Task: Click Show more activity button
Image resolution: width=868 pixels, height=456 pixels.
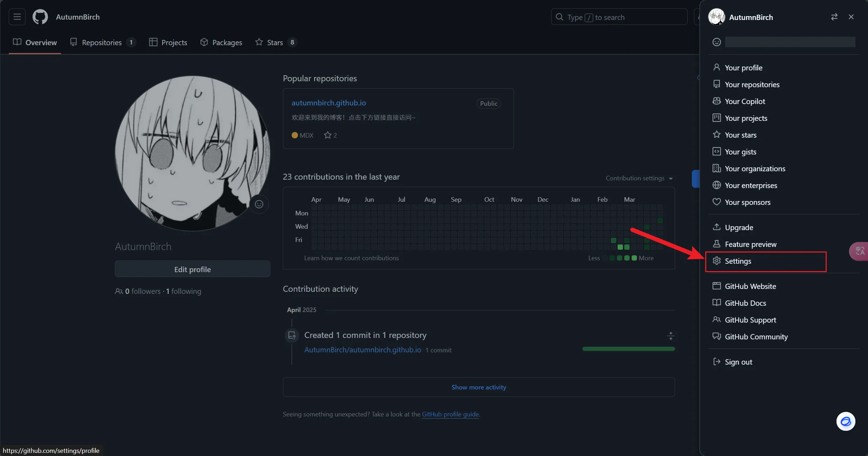Action: 479,387
